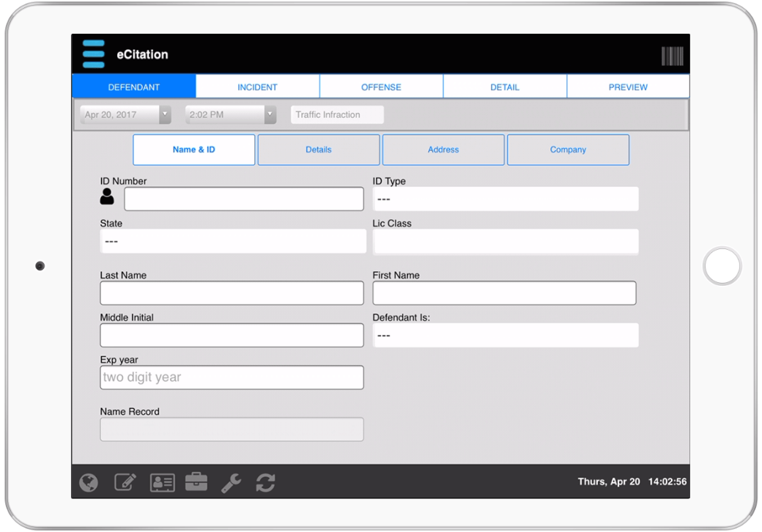The width and height of the screenshot is (762, 532).
Task: Go to the DETAIL tab
Action: pos(504,87)
